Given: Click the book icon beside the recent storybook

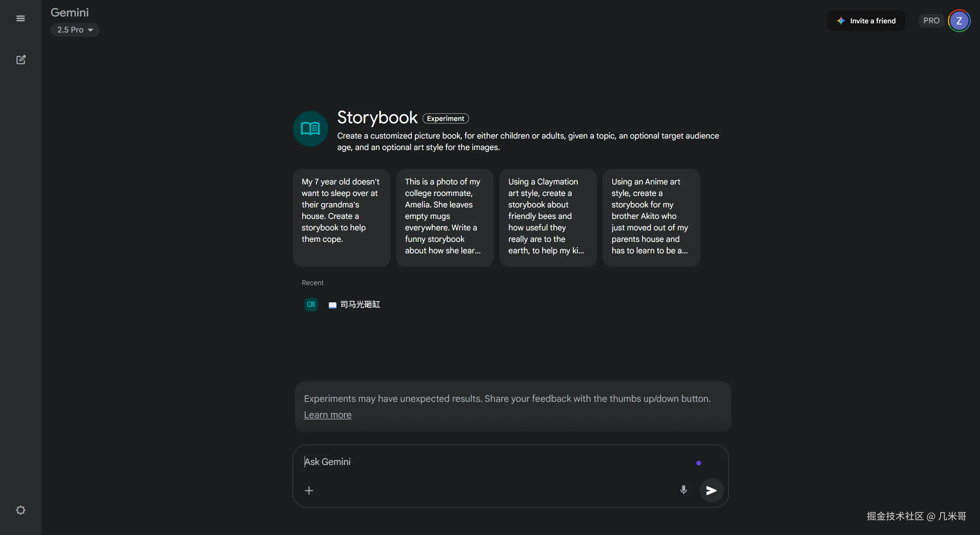Looking at the screenshot, I should point(310,304).
